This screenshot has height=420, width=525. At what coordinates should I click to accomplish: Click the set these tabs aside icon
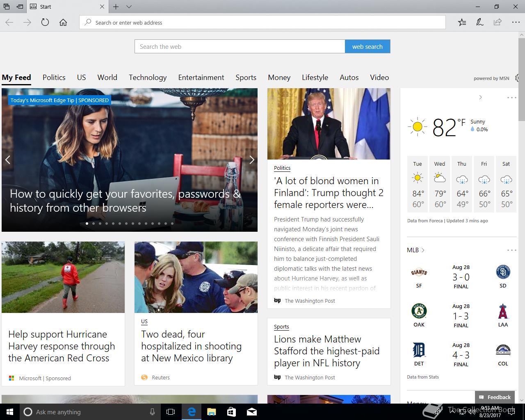point(20,7)
